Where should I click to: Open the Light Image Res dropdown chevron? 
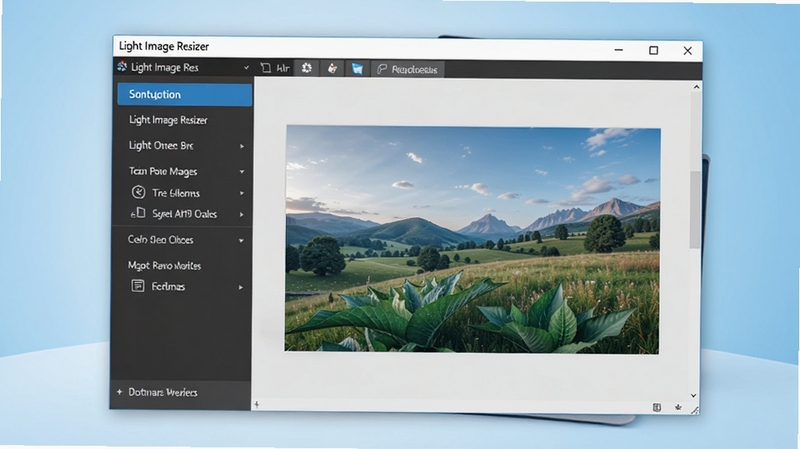coord(246,67)
